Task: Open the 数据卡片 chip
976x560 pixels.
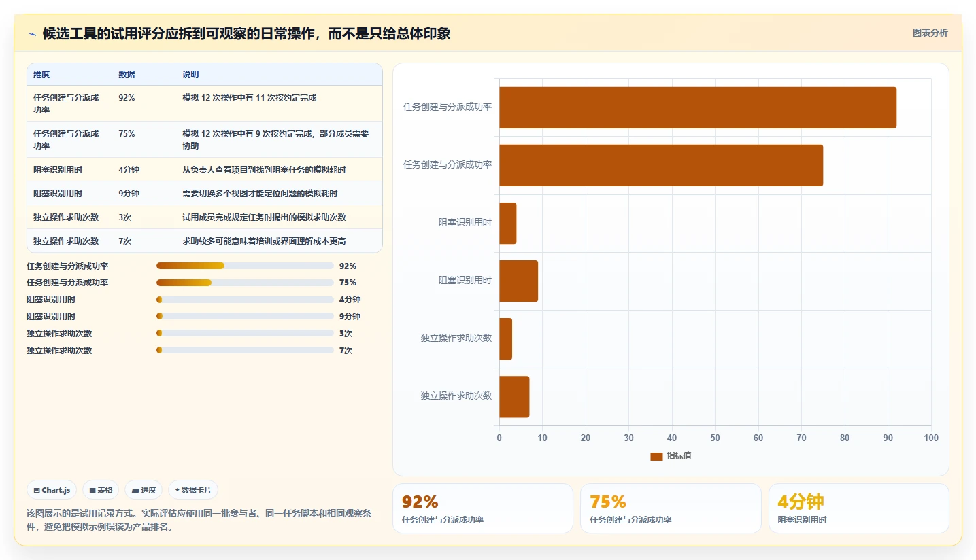Action: pyautogui.click(x=193, y=490)
